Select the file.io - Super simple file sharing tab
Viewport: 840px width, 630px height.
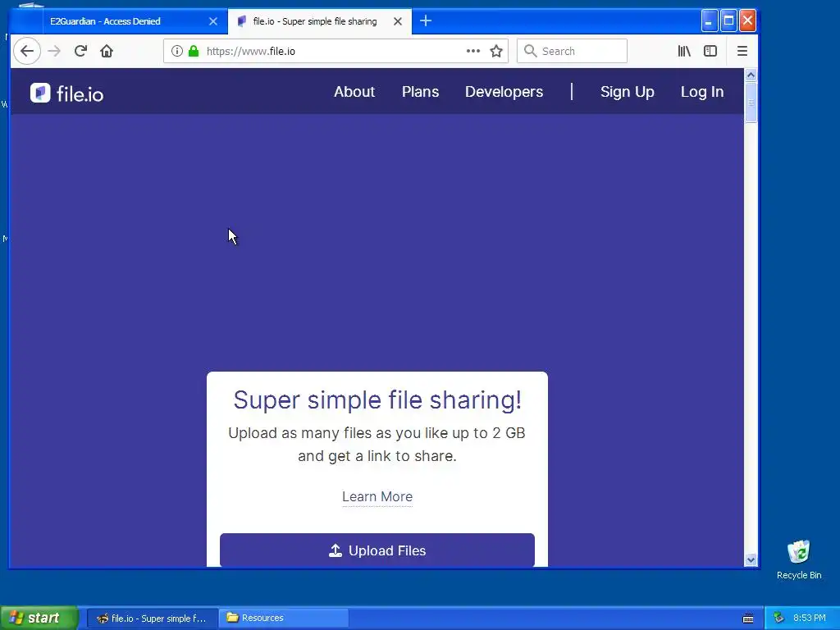320,21
